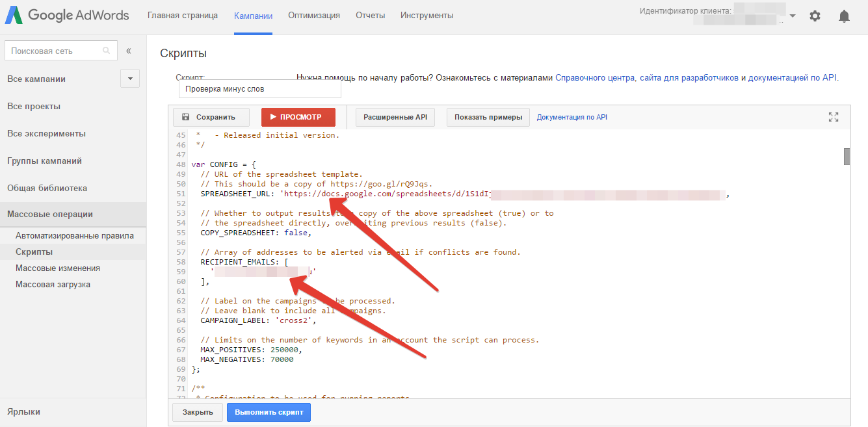Viewport: 868px width, 427px height.
Task: Toggle fullscreen script editor icon
Action: click(x=834, y=117)
